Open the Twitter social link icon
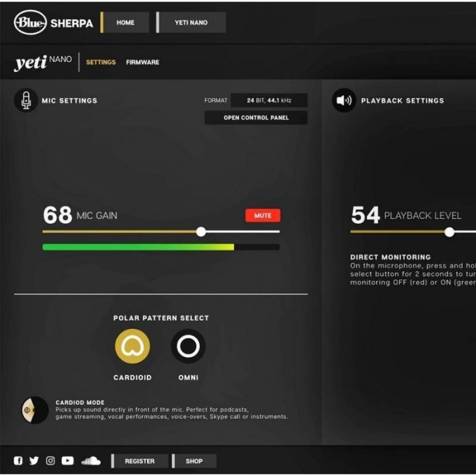Image resolution: width=476 pixels, height=476 pixels. [x=34, y=460]
